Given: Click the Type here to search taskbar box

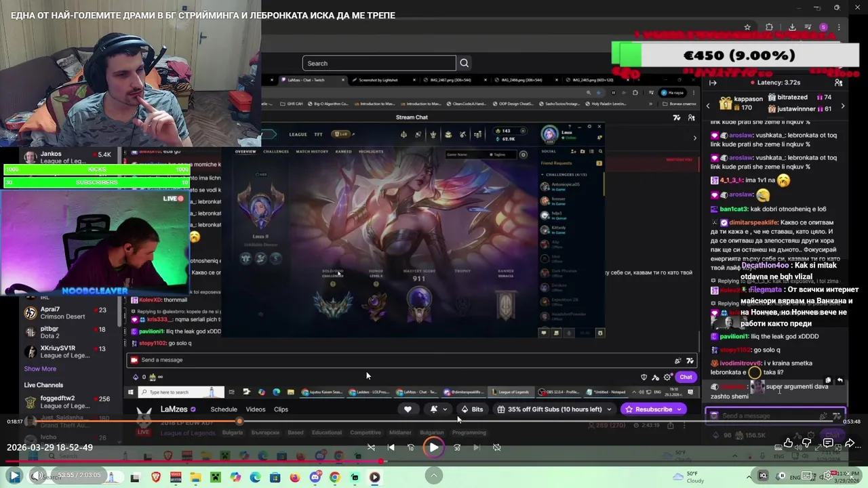Looking at the screenshot, I should [x=181, y=392].
